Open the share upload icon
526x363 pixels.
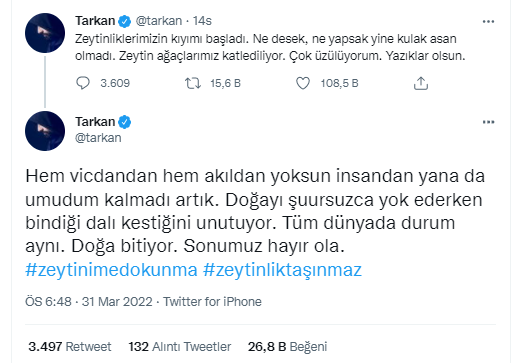point(421,83)
